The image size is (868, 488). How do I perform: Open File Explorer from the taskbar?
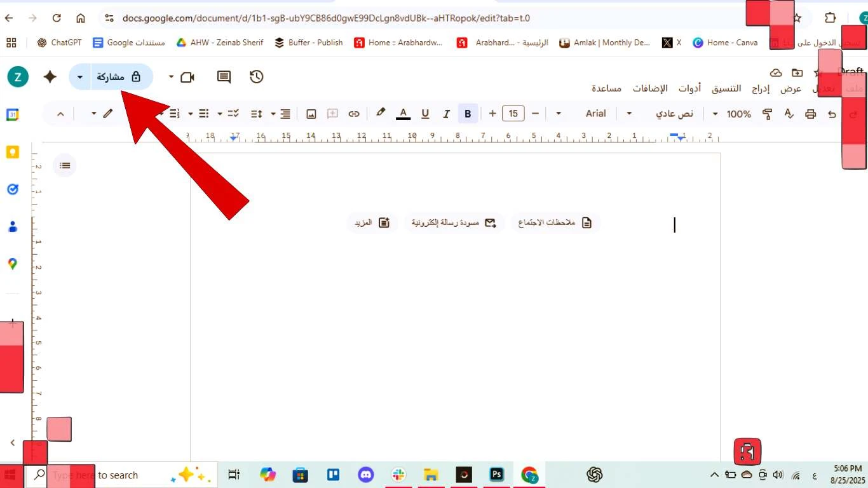pos(431,475)
